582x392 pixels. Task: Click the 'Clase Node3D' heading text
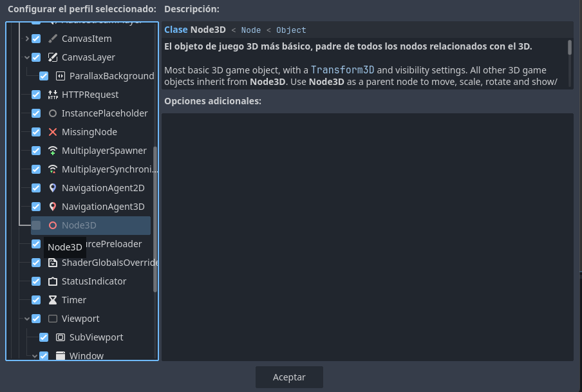[195, 30]
